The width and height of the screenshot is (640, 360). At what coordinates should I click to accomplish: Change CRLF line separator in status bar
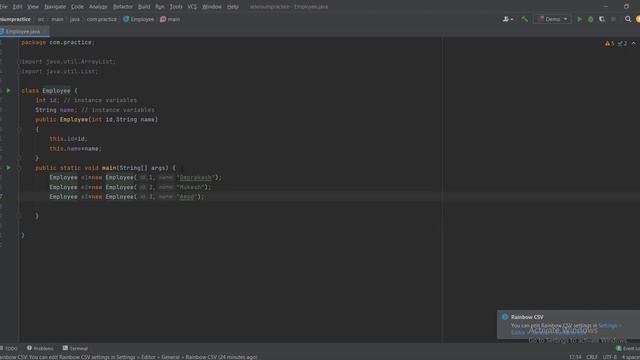(x=592, y=357)
